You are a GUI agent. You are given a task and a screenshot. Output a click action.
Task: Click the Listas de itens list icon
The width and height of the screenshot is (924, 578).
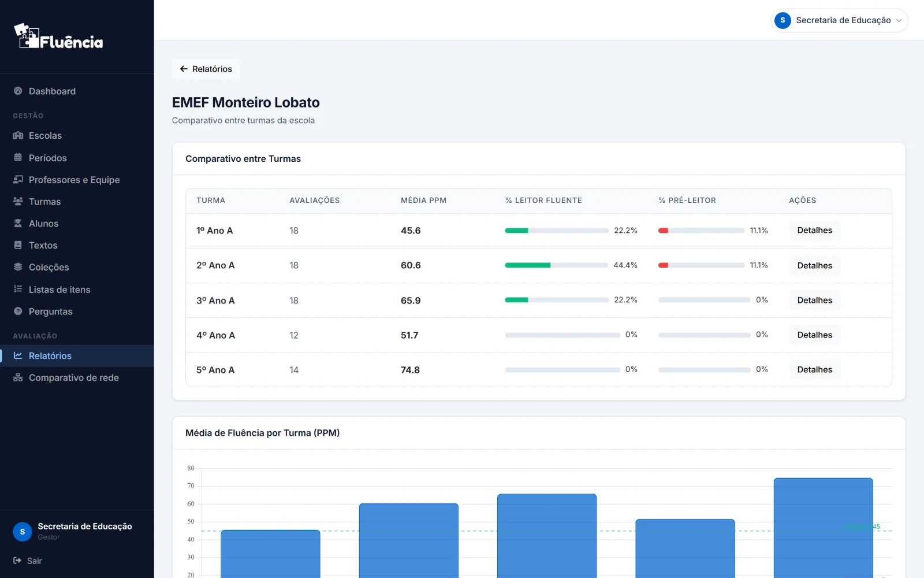click(18, 289)
